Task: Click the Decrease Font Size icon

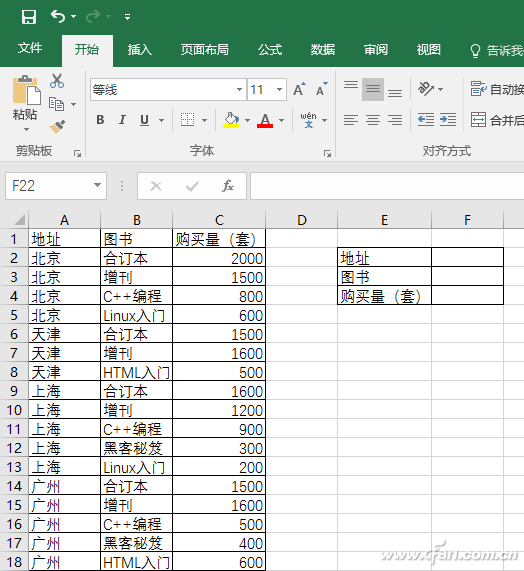Action: tap(322, 89)
